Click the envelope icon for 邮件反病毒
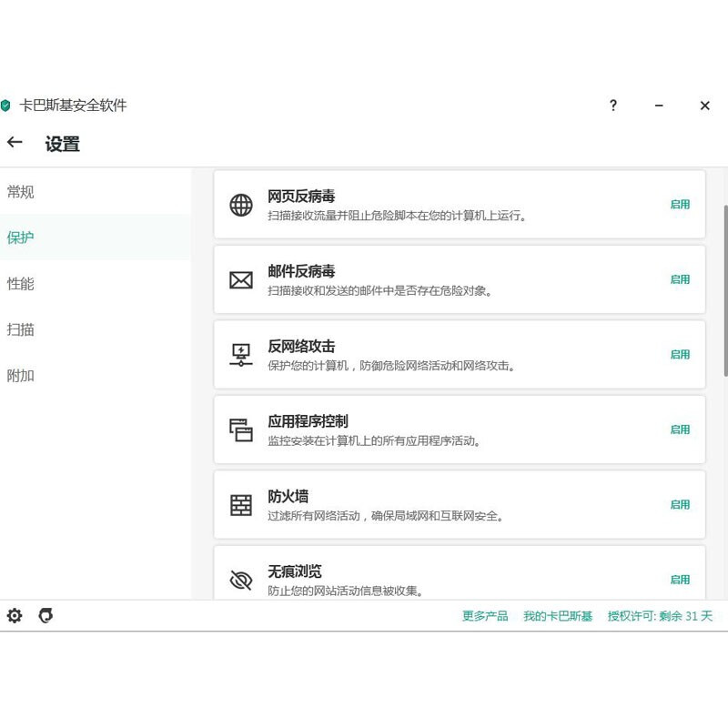This screenshot has width=728, height=728. click(241, 280)
